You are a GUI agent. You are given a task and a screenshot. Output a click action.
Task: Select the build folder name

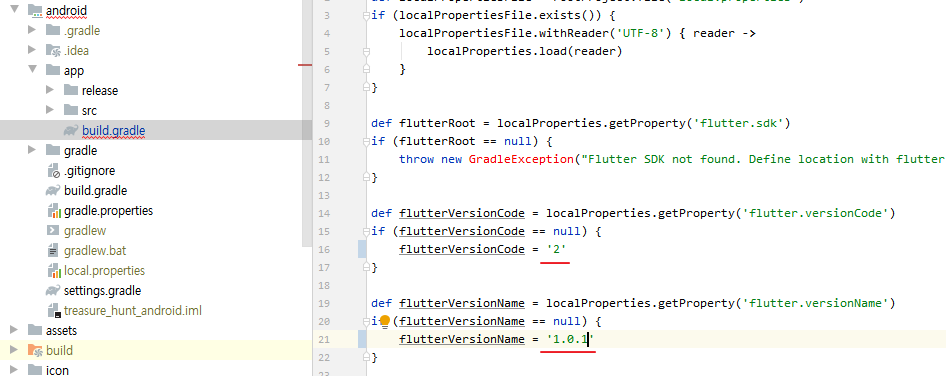[x=59, y=350]
